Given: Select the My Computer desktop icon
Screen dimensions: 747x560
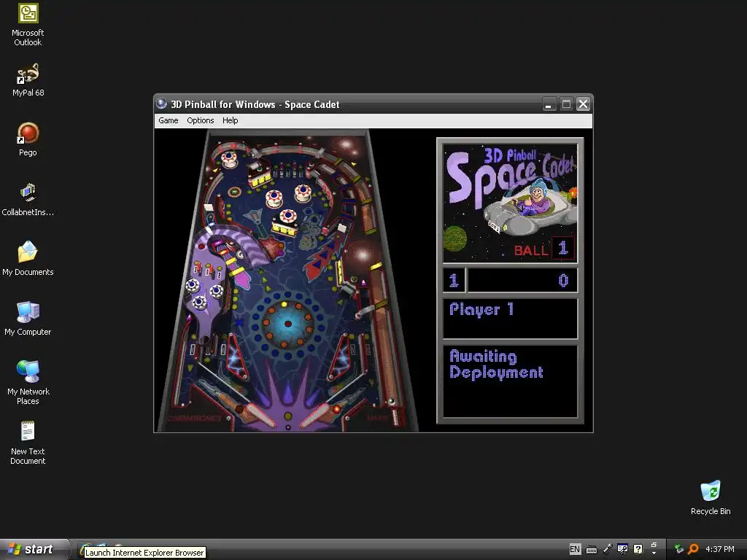Looking at the screenshot, I should pos(28,319).
